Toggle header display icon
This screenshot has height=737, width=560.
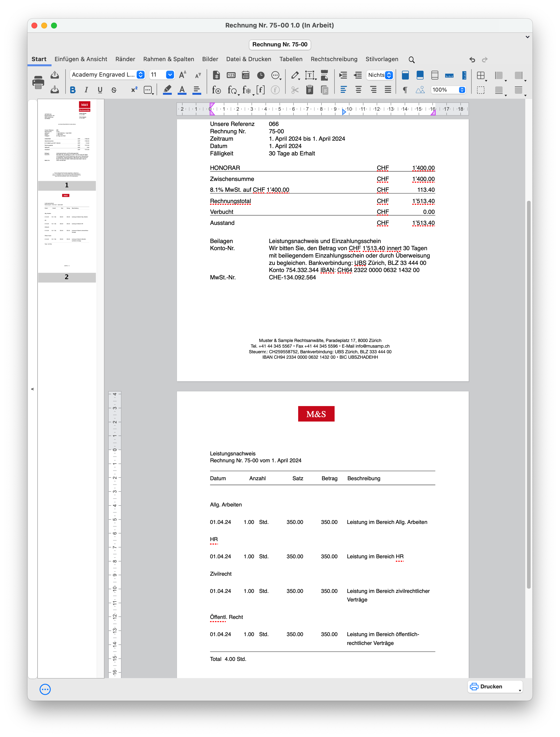click(x=405, y=75)
